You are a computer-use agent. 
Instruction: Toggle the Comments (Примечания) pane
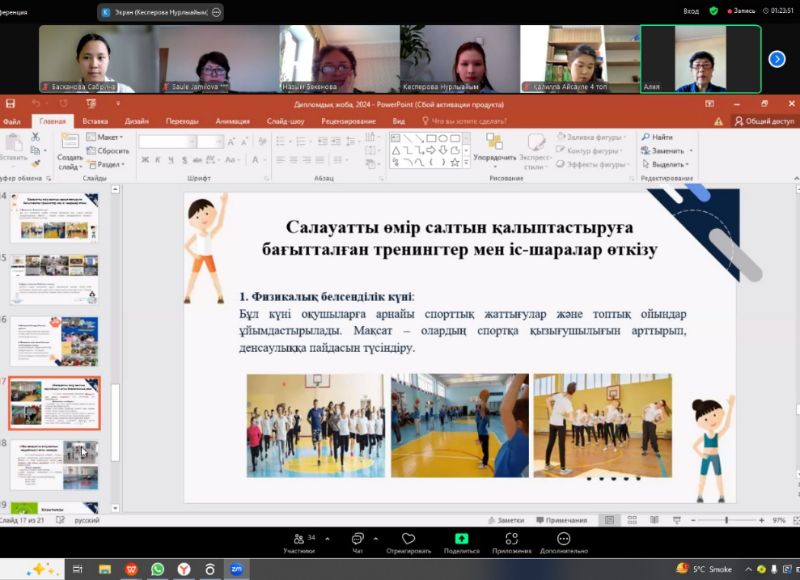[x=561, y=520]
